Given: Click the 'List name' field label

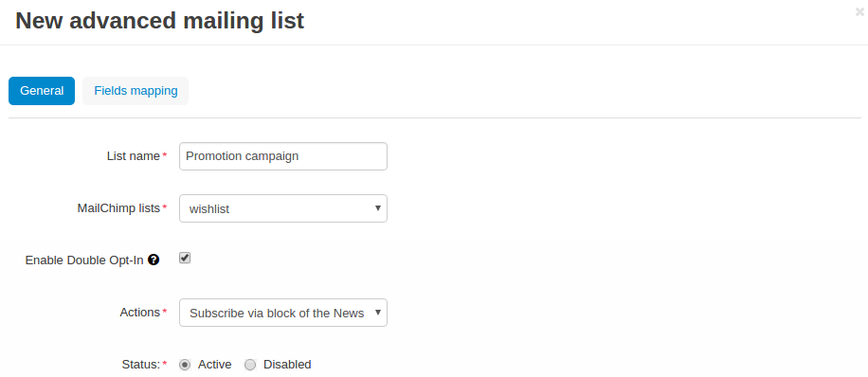Looking at the screenshot, I should coord(134,156).
